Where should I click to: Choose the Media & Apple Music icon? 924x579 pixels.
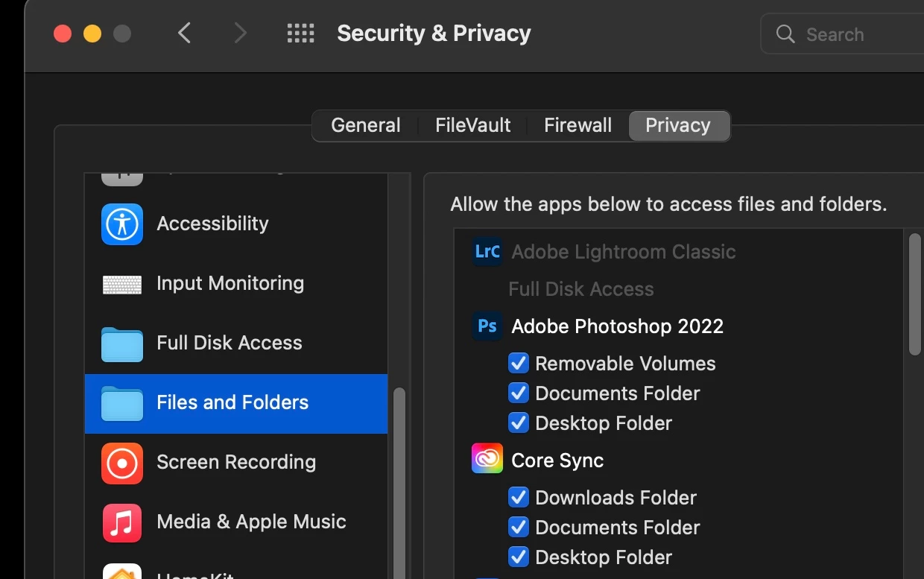122,522
